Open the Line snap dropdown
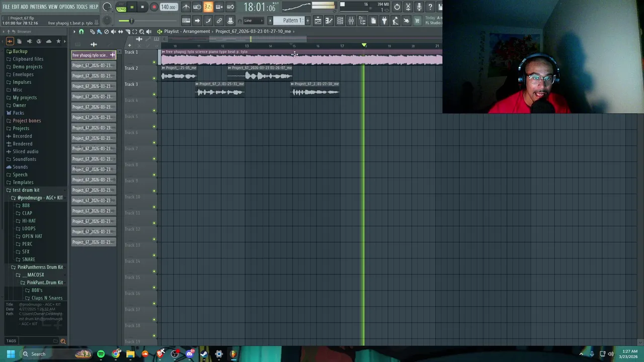Screen dimensions: 644x362 point(254,21)
